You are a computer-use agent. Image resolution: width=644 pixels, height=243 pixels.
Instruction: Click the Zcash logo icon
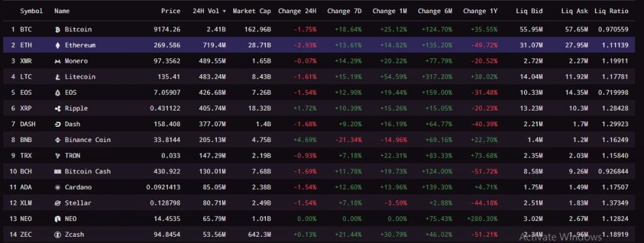[57, 234]
